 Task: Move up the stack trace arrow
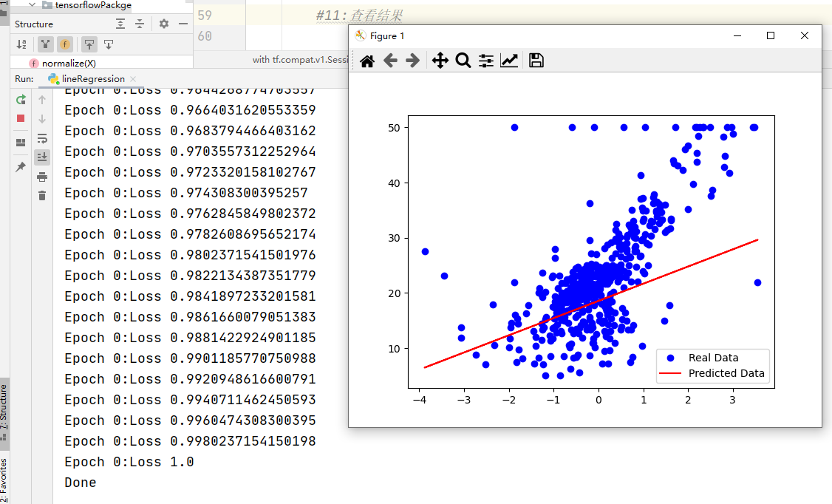click(42, 100)
